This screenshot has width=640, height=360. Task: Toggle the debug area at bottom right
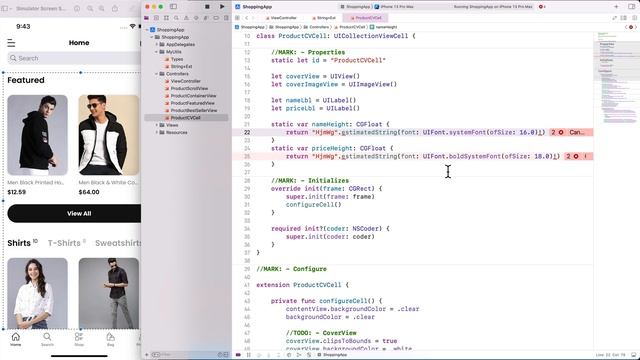pyautogui.click(x=633, y=355)
